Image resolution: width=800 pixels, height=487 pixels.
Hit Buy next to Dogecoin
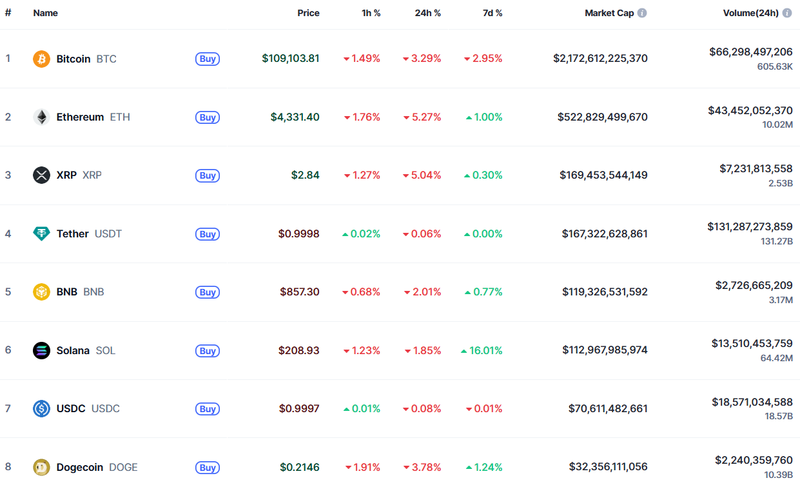207,467
